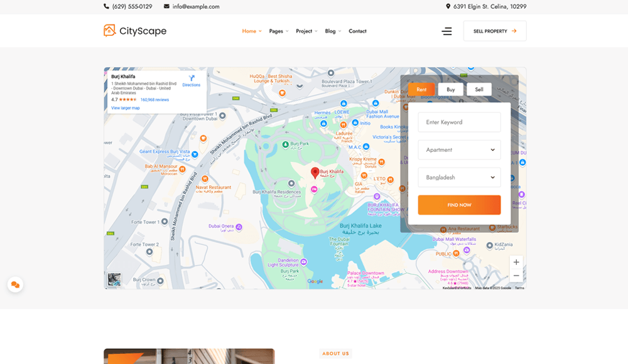628x364 pixels.
Task: Click the FIND NOW button
Action: click(x=460, y=205)
